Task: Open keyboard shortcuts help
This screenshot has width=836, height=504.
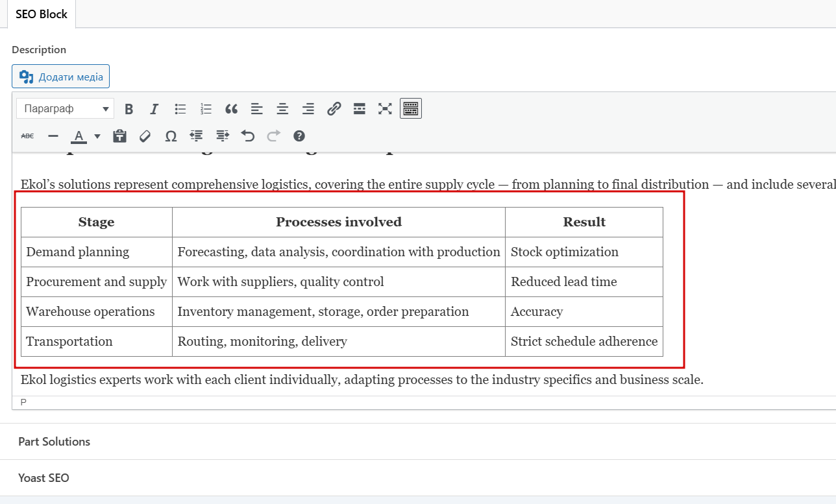Action: pyautogui.click(x=299, y=136)
